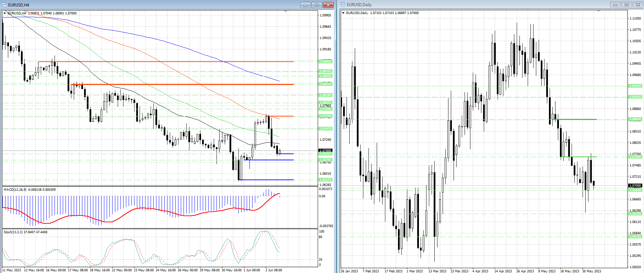The image size is (644, 273).
Task: Click the 1.06370 green price label
Action: click(326, 180)
